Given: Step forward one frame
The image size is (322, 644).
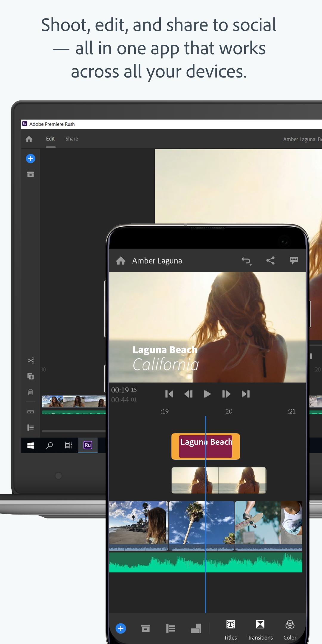Looking at the screenshot, I should coord(226,394).
